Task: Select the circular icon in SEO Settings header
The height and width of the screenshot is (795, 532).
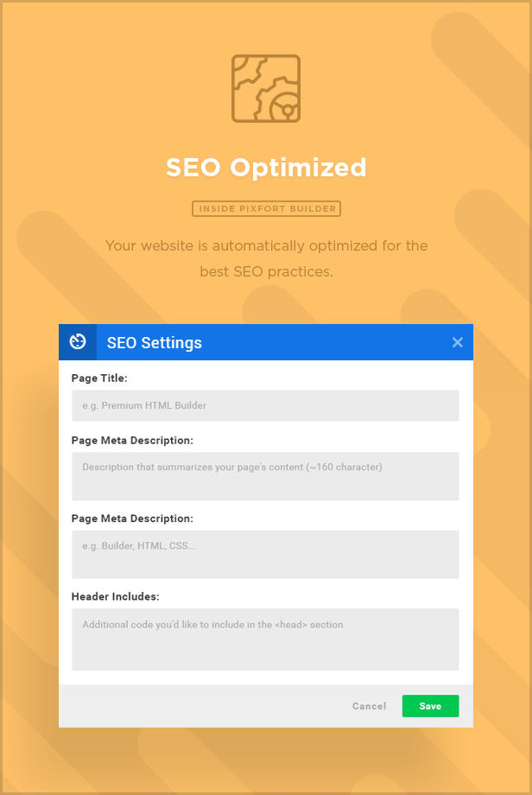Action: click(78, 342)
